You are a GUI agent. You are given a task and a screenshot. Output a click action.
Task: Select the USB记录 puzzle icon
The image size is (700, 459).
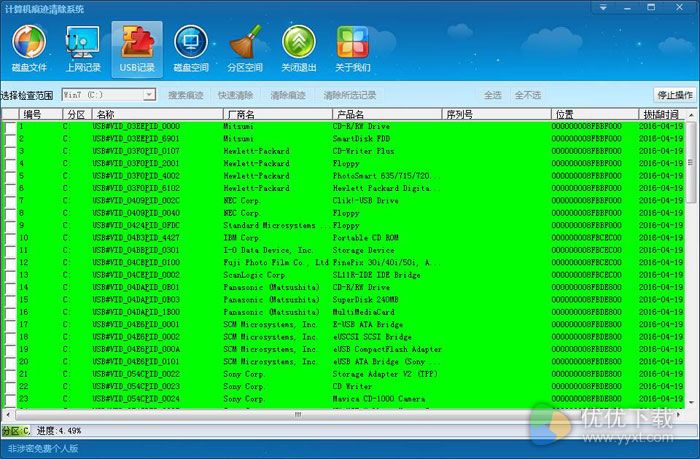point(137,49)
